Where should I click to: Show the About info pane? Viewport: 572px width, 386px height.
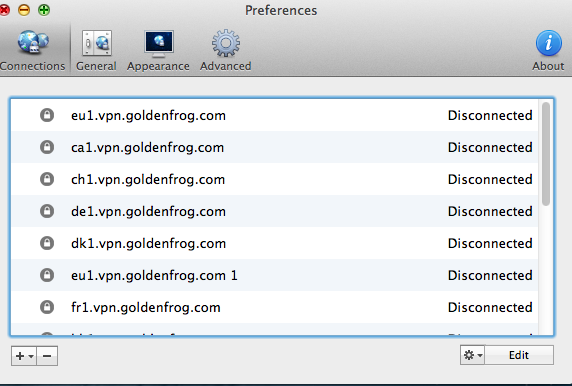pyautogui.click(x=548, y=50)
